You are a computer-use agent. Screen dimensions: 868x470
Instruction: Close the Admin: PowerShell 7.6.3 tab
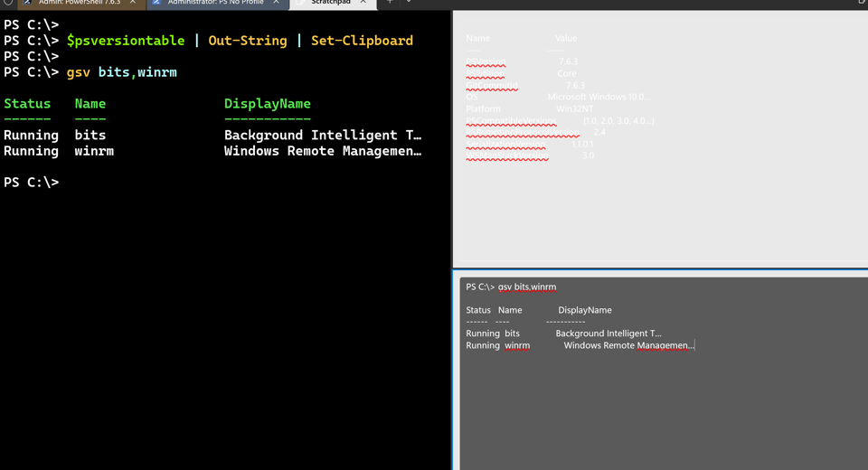[x=133, y=2]
